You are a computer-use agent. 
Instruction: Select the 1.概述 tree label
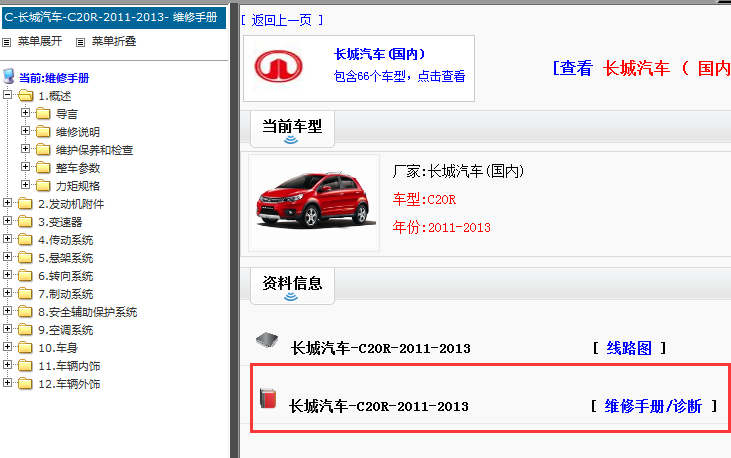(x=55, y=96)
